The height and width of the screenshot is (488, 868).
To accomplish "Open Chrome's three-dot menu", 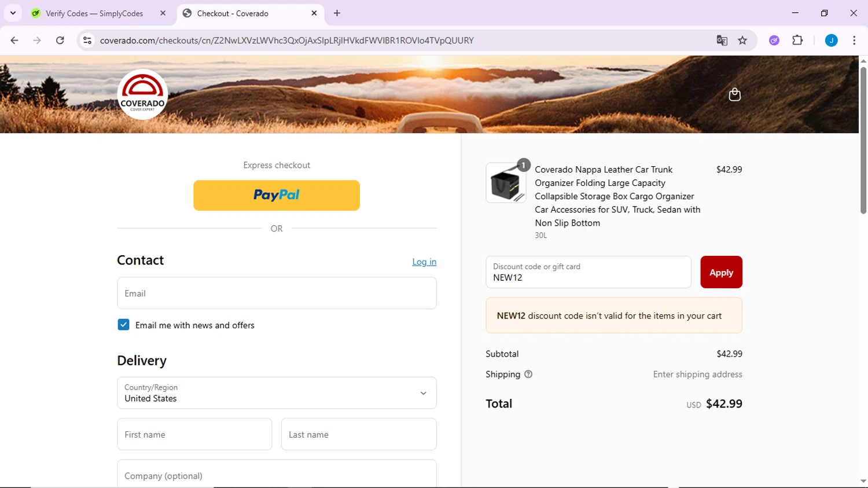I will pyautogui.click(x=854, y=41).
